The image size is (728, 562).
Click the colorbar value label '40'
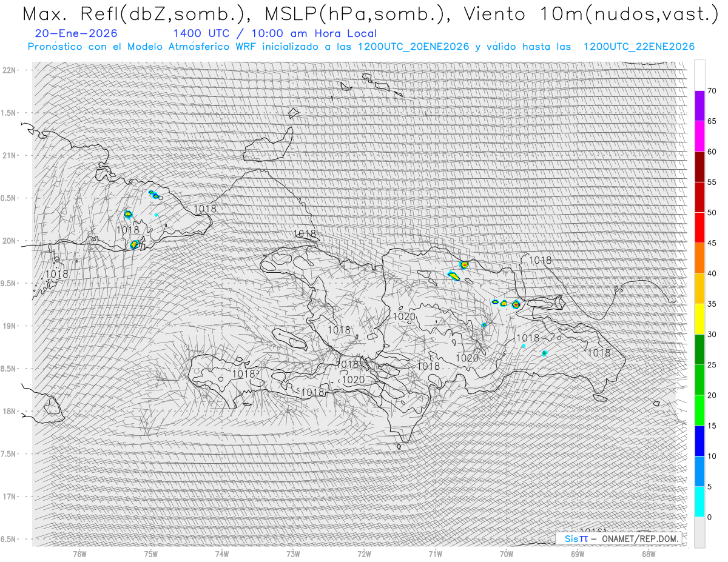pos(712,273)
